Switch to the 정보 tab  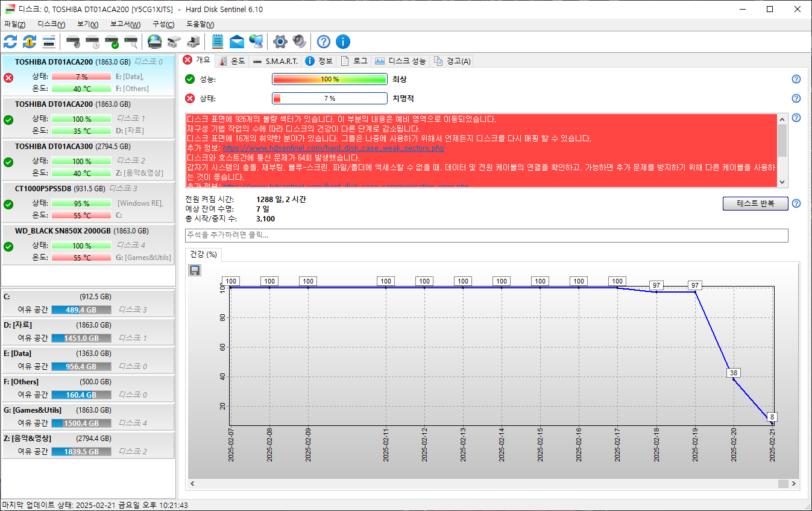point(319,61)
